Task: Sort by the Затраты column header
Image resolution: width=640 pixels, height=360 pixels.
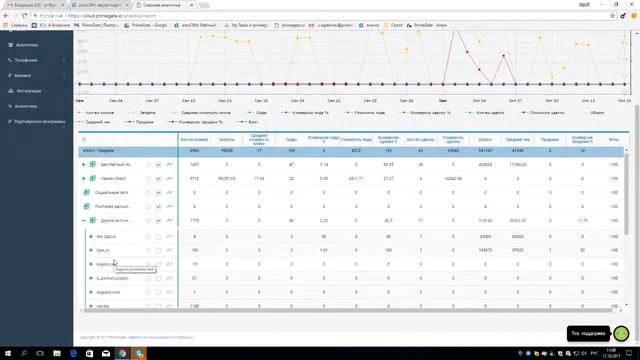Action: coord(227,140)
